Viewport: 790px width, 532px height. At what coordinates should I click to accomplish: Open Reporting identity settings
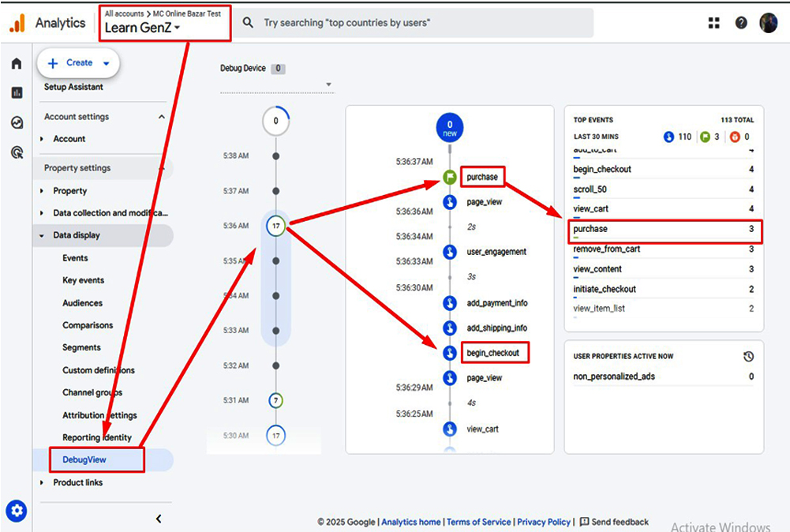pos(97,437)
